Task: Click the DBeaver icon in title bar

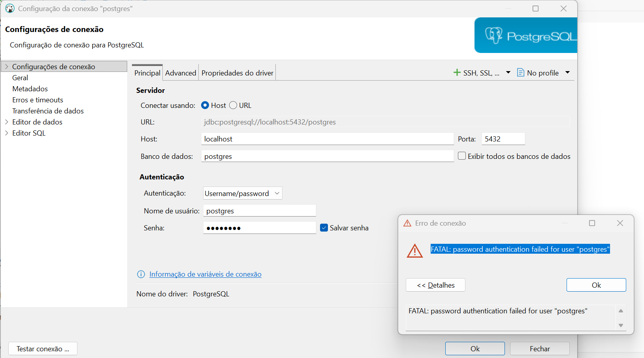Action: click(x=10, y=8)
